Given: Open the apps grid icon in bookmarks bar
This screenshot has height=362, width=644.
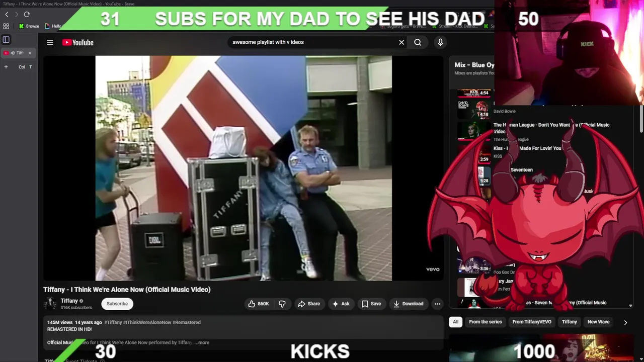Looking at the screenshot, I should point(6,26).
